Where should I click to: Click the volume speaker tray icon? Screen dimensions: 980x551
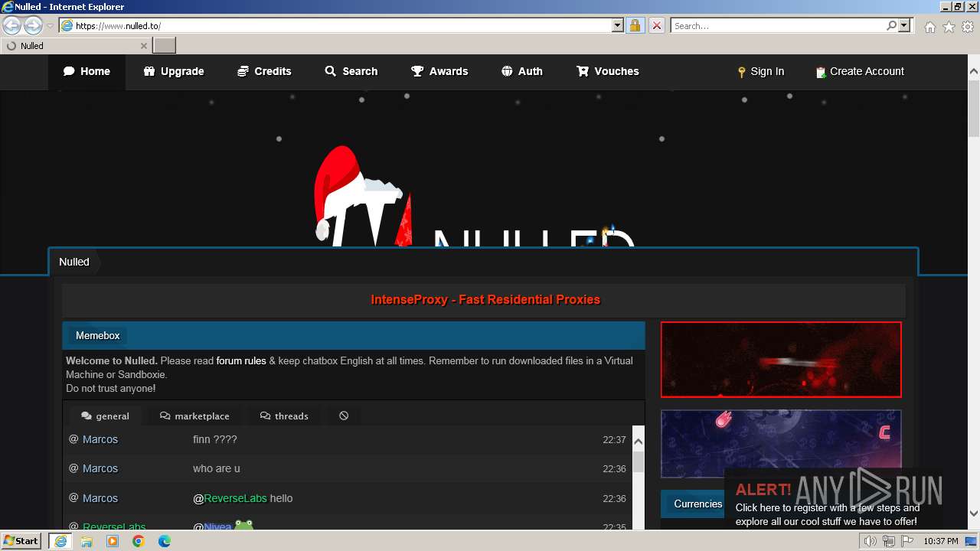click(x=870, y=541)
